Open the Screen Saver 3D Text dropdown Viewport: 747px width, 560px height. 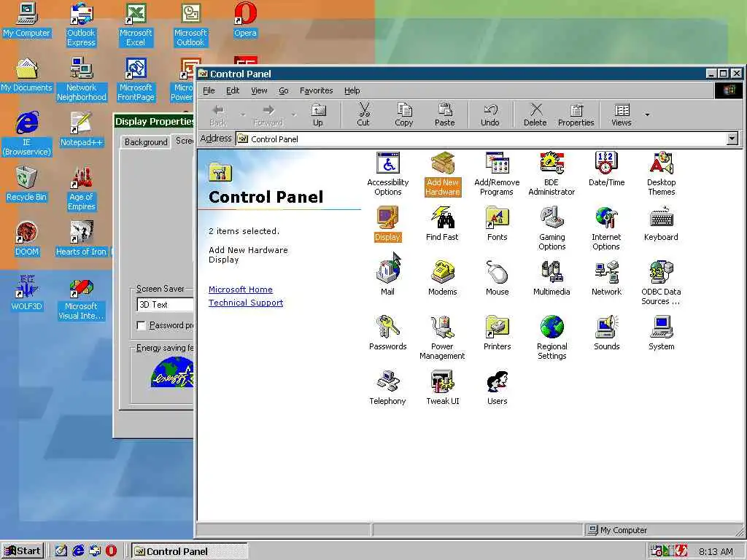165,305
